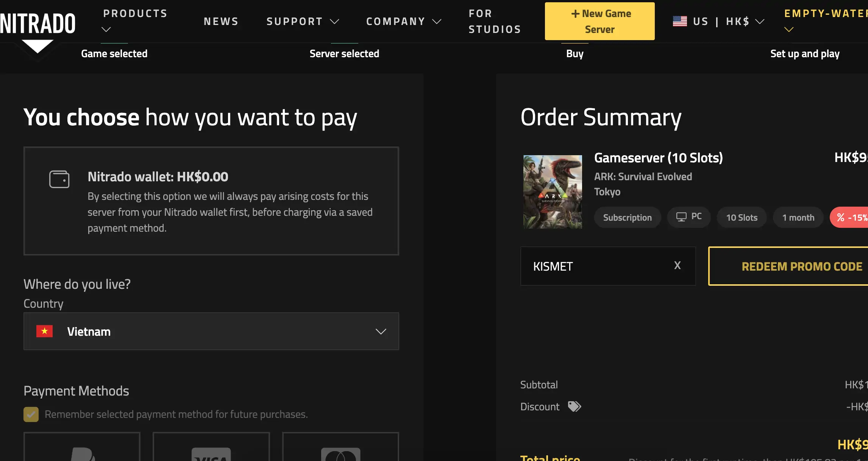Screen dimensions: 868x461
Task: Toggle the Subscription badge on the gameserver
Action: pos(627,217)
